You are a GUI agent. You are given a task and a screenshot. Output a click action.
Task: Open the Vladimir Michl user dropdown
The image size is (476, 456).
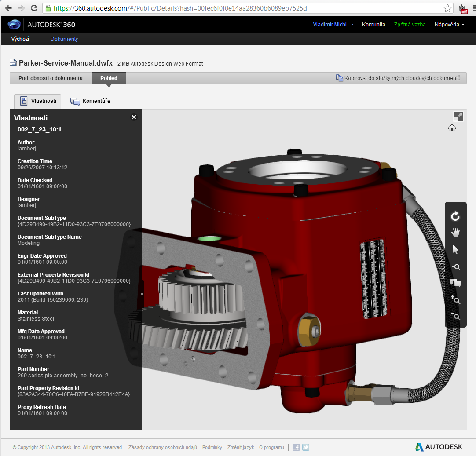click(333, 25)
